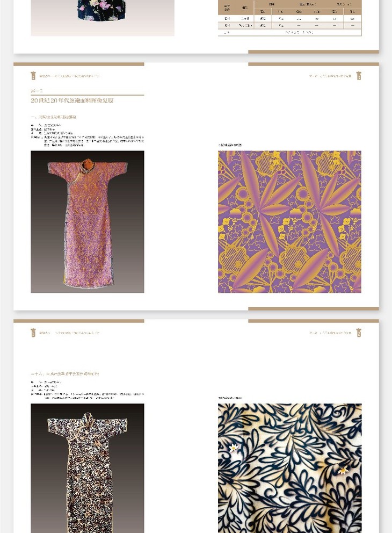
Task: Click the description paragraph above leaf-print dress
Action: click(88, 390)
